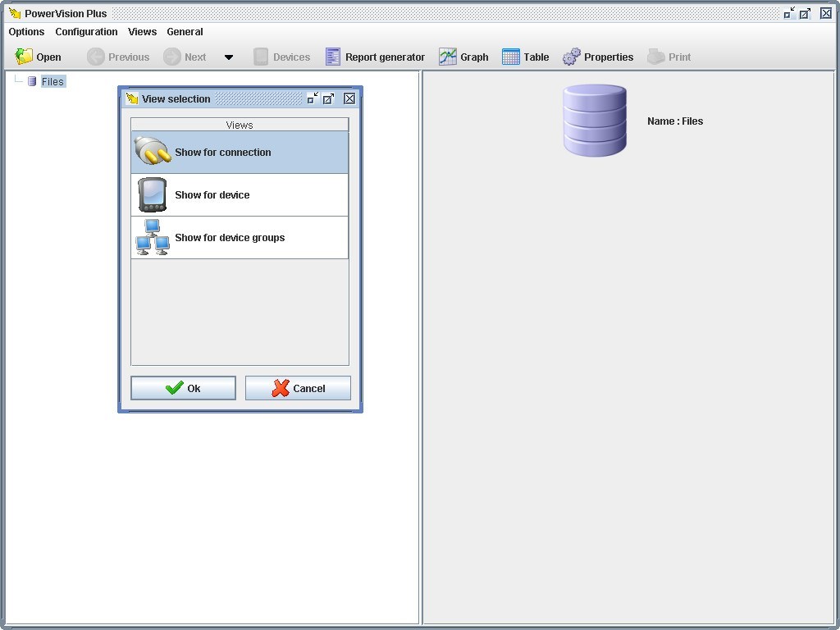Viewport: 840px width, 630px height.
Task: Confirm with the Ok button
Action: [x=183, y=388]
